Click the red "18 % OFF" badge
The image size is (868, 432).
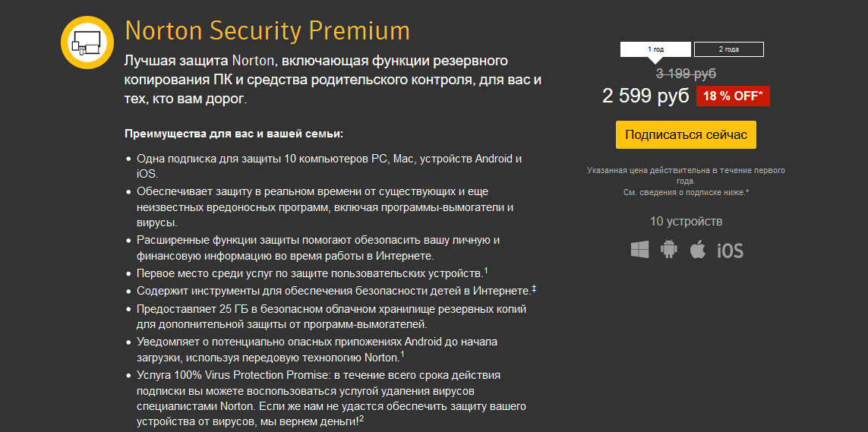(x=736, y=96)
